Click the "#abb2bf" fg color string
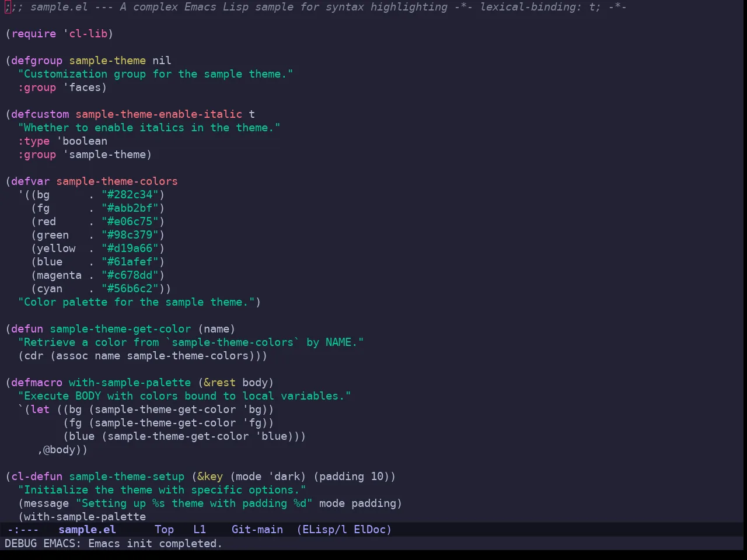Viewport: 747px width, 560px height. (130, 208)
